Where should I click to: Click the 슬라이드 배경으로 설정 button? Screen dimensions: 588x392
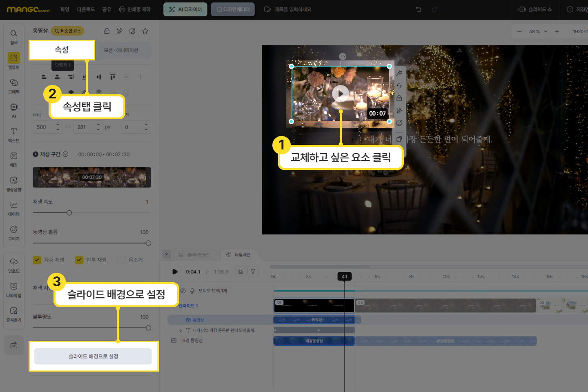tap(93, 356)
